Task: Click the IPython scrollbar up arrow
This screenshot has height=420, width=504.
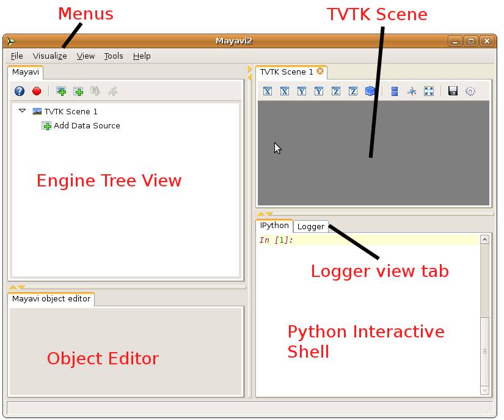Action: [484, 239]
